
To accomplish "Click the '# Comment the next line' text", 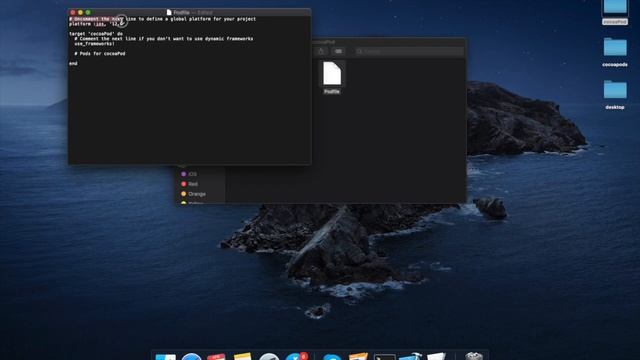I will (x=164, y=39).
